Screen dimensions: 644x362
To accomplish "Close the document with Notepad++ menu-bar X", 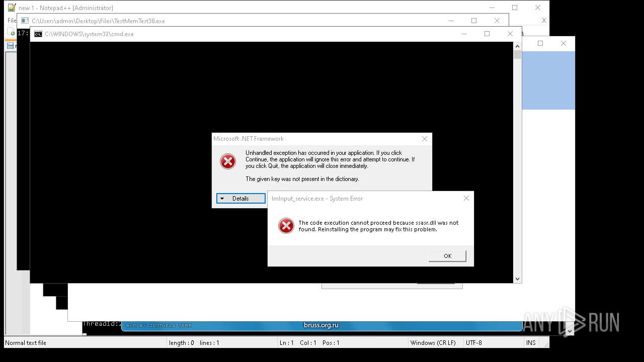I will tap(544, 21).
